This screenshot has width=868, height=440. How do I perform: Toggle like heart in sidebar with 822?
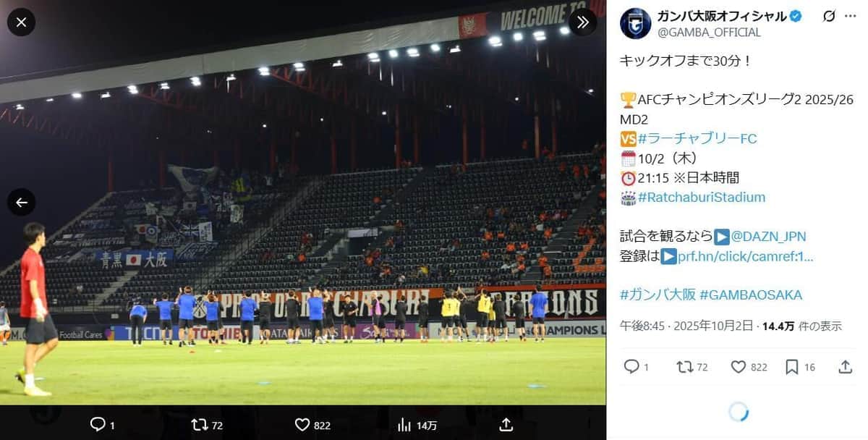coord(739,367)
